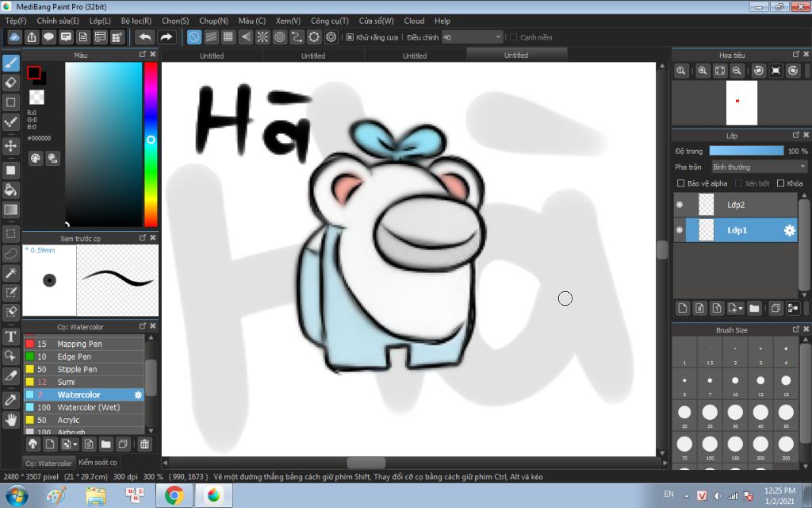Open the Cloud menu

414,21
